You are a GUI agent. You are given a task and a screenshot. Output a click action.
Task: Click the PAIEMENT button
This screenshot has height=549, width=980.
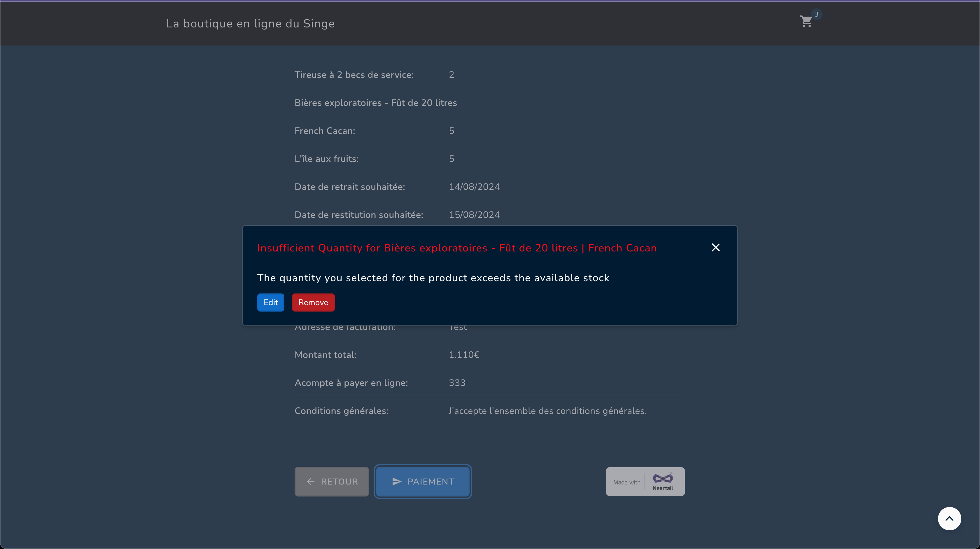pyautogui.click(x=423, y=482)
